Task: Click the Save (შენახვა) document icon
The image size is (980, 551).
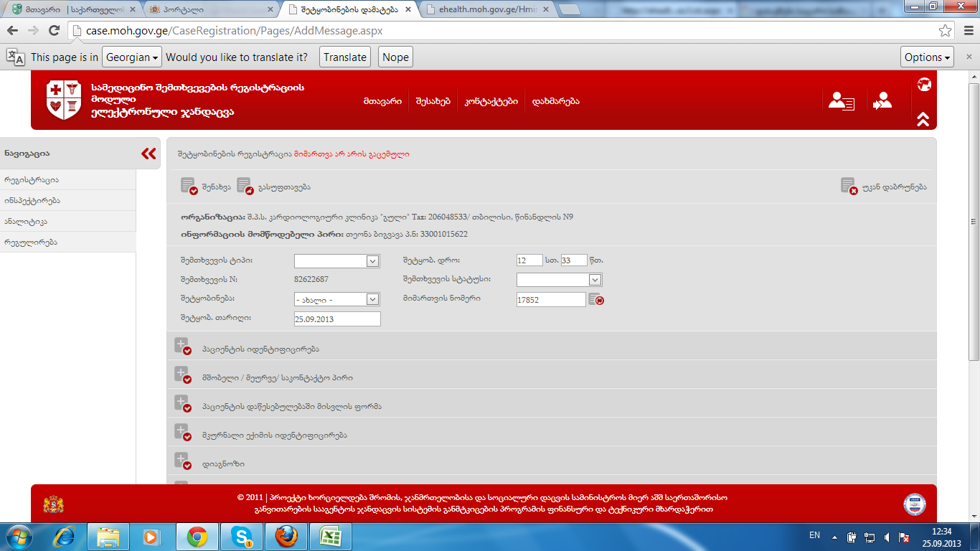Action: [x=189, y=187]
